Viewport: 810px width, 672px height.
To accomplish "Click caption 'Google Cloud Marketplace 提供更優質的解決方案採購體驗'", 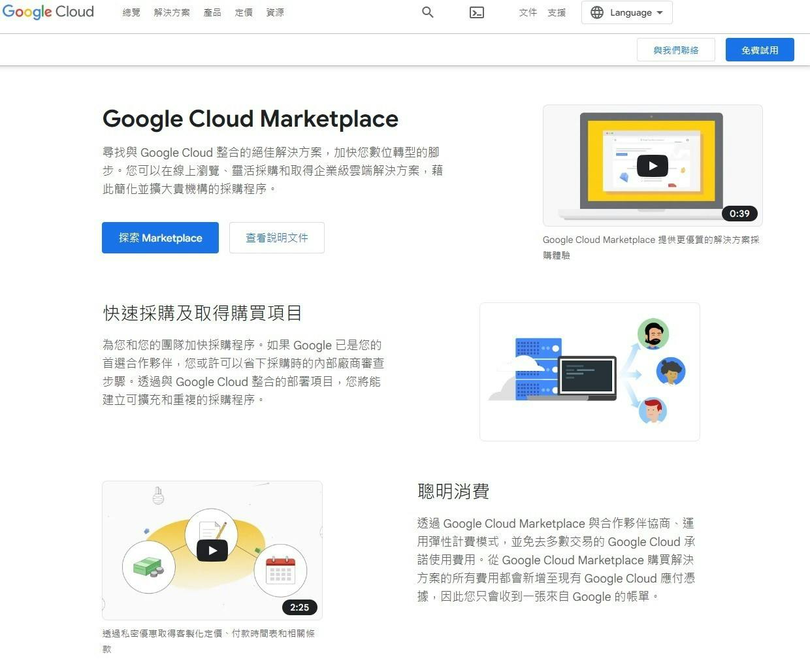I will point(651,248).
